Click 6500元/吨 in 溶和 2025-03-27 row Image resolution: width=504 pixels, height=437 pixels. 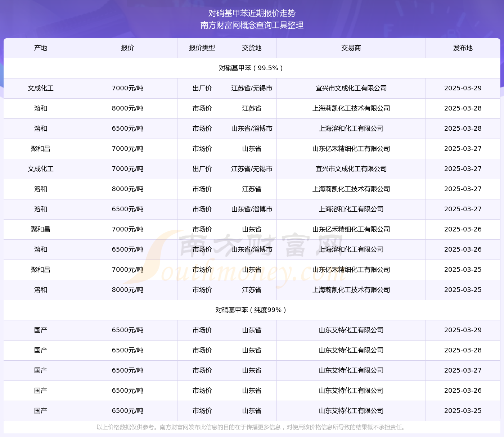click(x=127, y=209)
